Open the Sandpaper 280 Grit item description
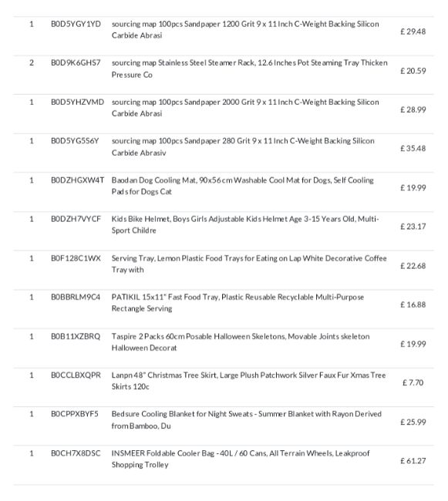The image size is (448, 501). [243, 146]
